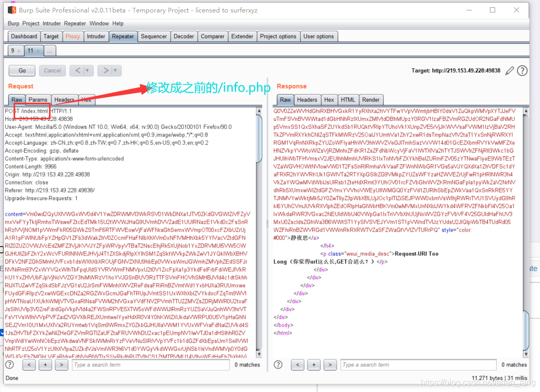This screenshot has height=392, width=540.
Task: Go to previous match in response search
Action: tap(298, 365)
